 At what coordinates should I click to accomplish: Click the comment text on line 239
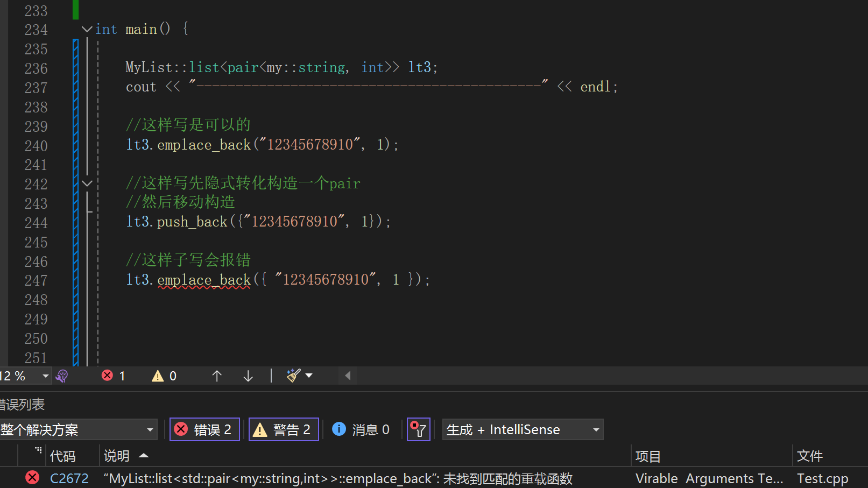[188, 125]
